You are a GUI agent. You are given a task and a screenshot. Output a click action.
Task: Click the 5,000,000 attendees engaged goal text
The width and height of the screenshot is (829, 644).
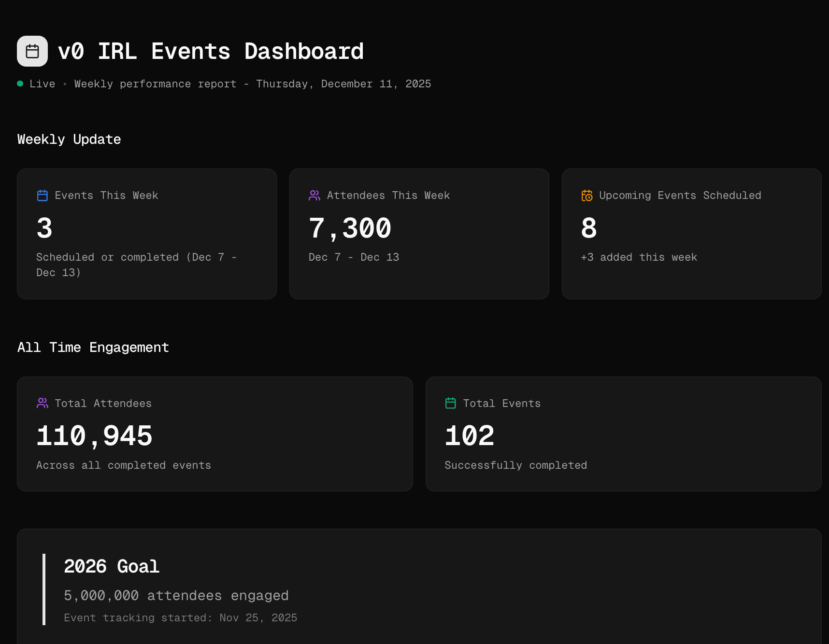tap(176, 595)
